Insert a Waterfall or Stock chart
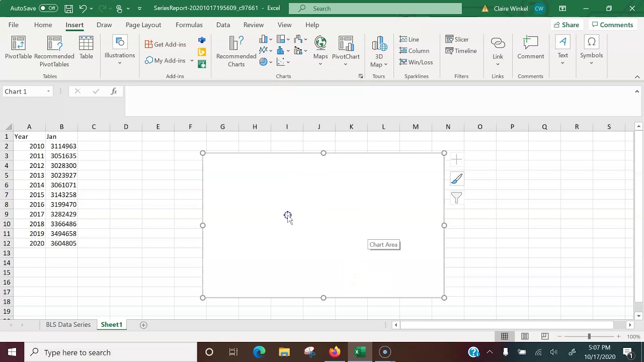Viewport: 644px width, 362px height. 300,39
